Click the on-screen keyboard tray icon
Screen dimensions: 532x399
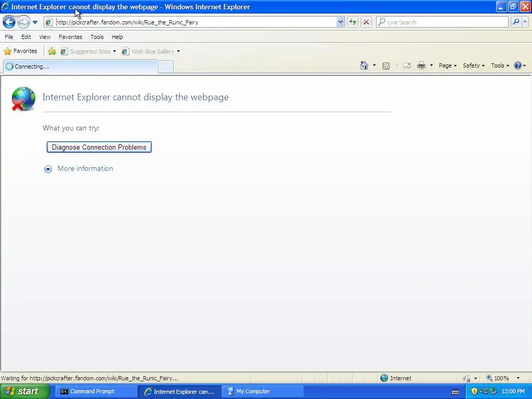pos(455,392)
